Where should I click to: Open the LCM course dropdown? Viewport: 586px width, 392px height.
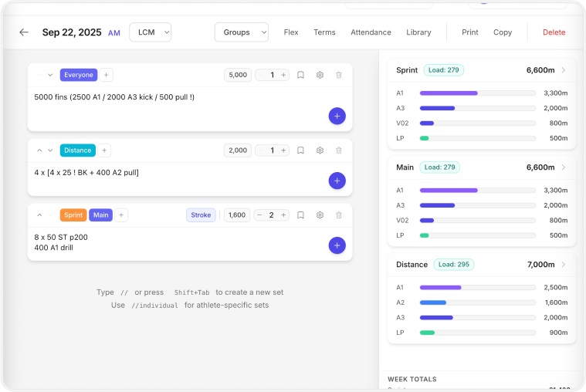coord(150,32)
